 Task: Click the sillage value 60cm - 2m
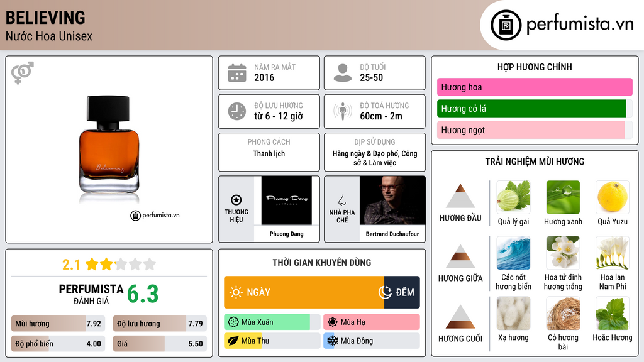tap(381, 116)
